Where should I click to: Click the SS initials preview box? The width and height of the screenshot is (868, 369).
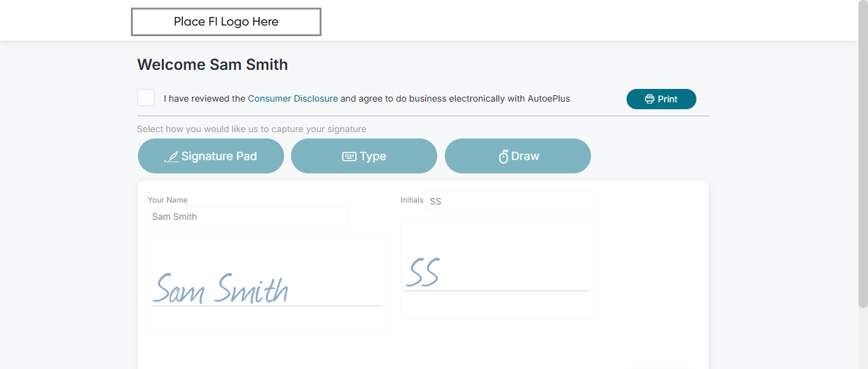click(497, 269)
